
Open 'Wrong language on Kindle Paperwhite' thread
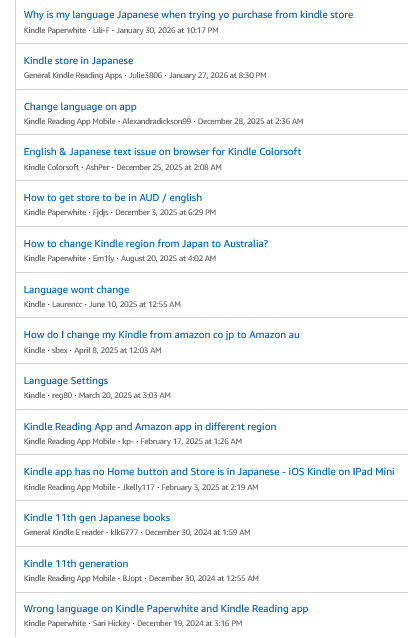pyautogui.click(x=166, y=609)
